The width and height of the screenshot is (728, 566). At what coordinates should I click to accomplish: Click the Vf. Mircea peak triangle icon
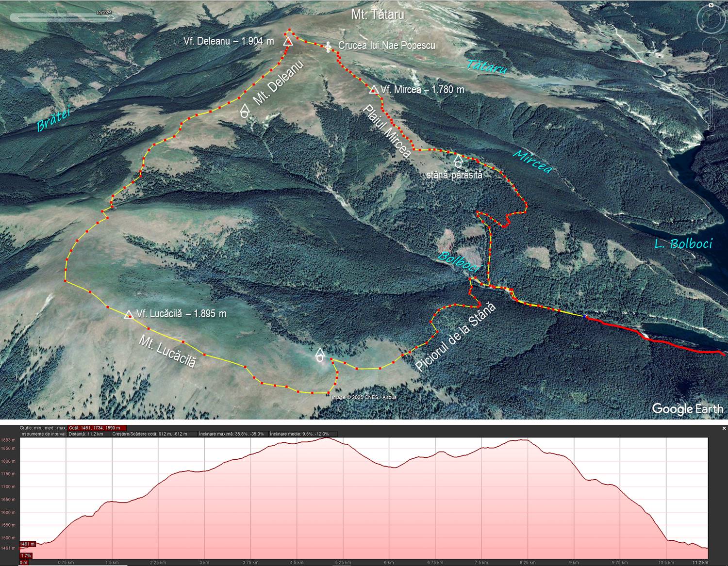click(x=374, y=90)
